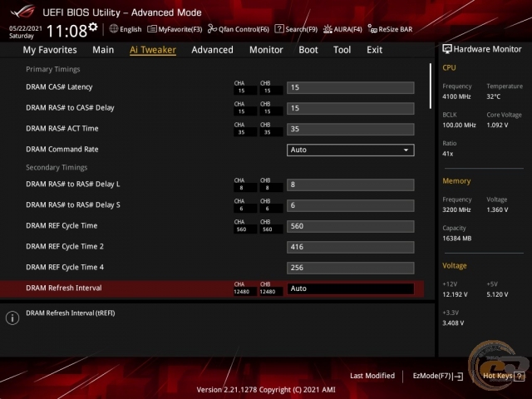532x399 pixels.
Task: Click the ROG logo icon
Action: coord(22,12)
